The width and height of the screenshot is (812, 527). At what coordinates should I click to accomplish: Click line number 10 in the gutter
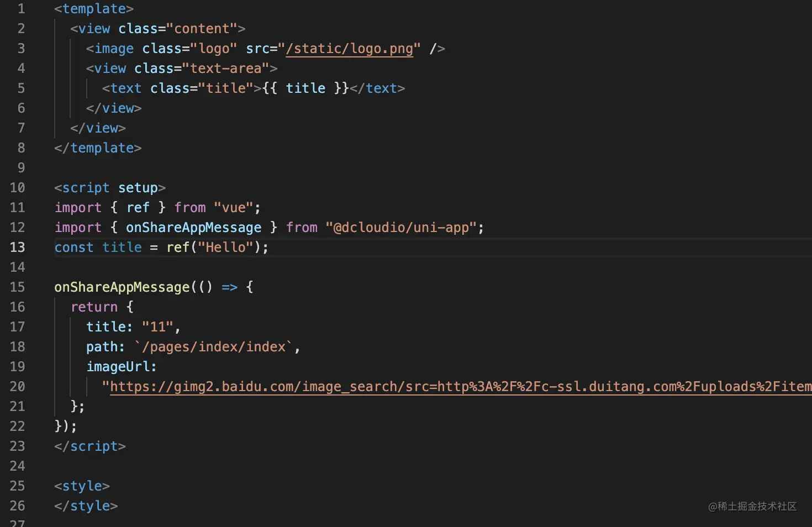17,188
